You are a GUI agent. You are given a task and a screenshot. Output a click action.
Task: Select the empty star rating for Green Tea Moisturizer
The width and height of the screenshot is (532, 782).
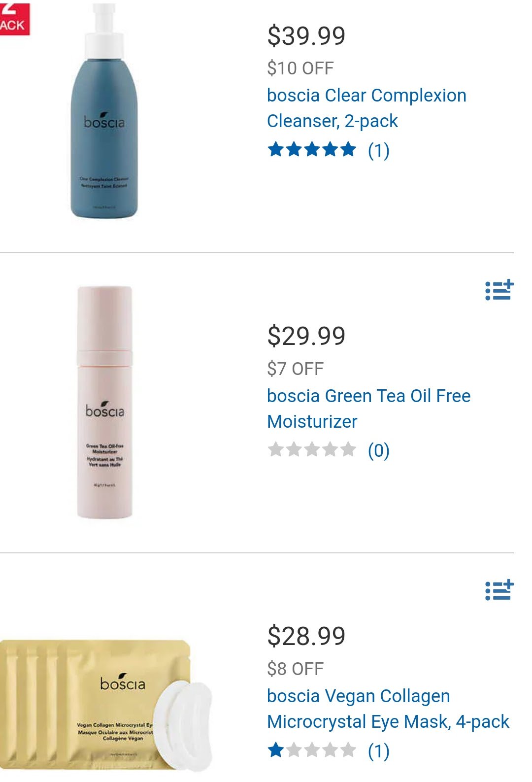312,449
